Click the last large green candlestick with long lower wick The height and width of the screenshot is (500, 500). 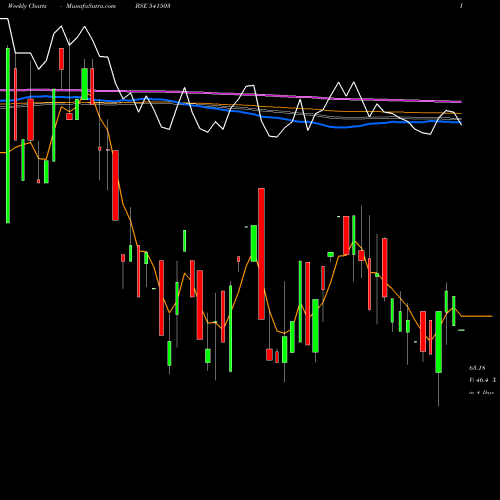coord(438,342)
